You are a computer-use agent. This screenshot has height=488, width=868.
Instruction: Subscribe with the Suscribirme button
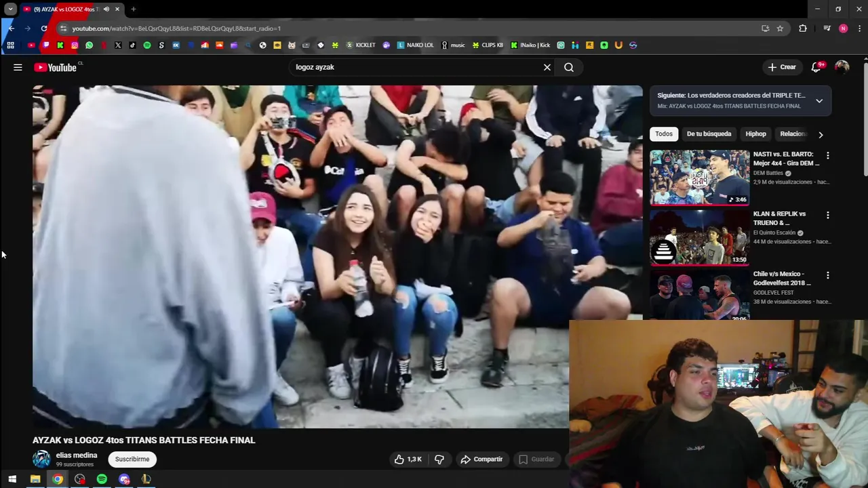point(132,459)
